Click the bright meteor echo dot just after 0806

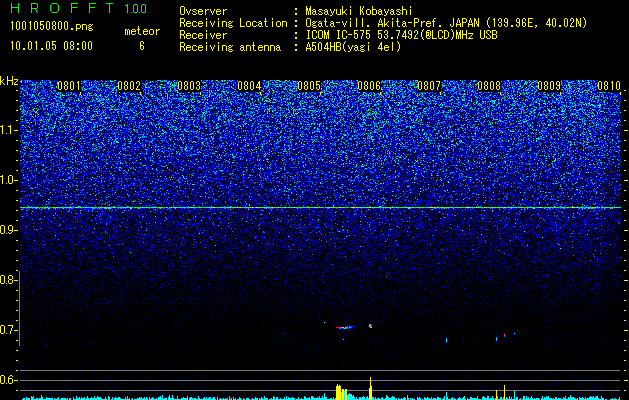click(370, 326)
